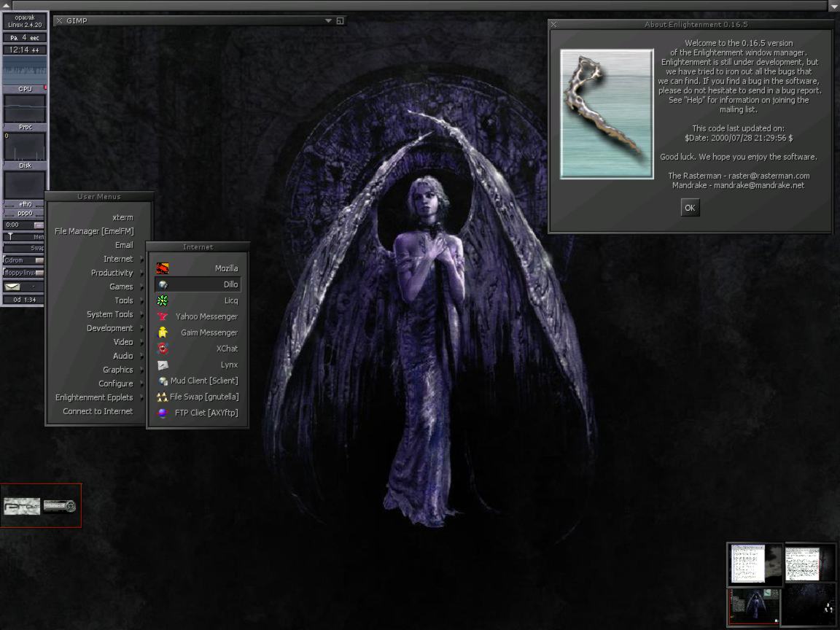Toggle the floppy mount button
Screen dimensions: 840x630
click(39, 273)
